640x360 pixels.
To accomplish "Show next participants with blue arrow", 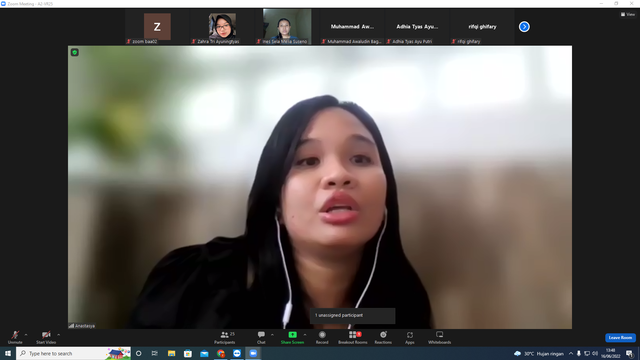I will pyautogui.click(x=524, y=27).
